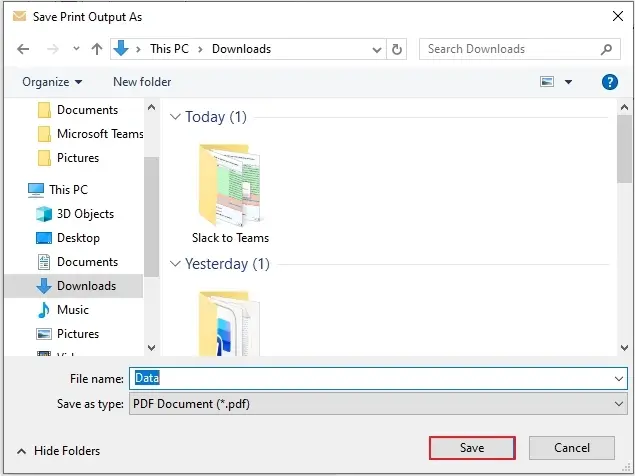635x476 pixels.
Task: Collapse the Today (1) group
Action: tap(175, 117)
